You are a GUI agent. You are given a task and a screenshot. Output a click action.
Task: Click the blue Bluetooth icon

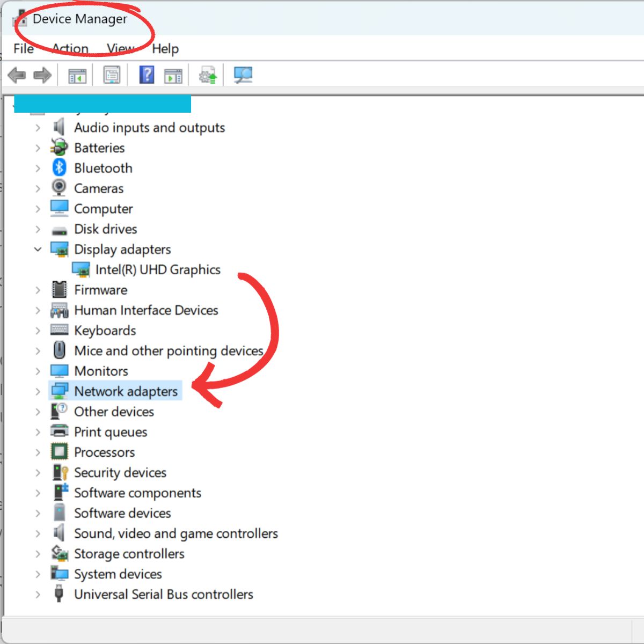click(x=59, y=168)
